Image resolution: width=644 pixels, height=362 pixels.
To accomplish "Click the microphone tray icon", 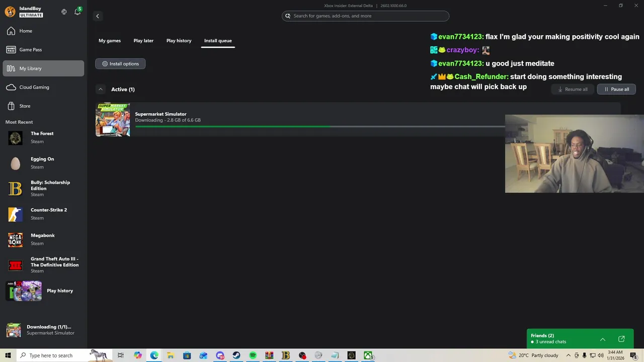I will (584, 355).
